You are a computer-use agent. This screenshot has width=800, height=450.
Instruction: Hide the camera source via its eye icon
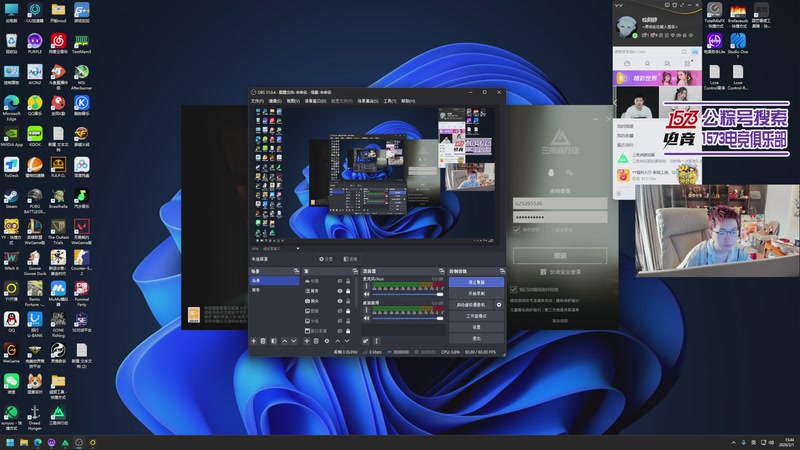[340, 301]
